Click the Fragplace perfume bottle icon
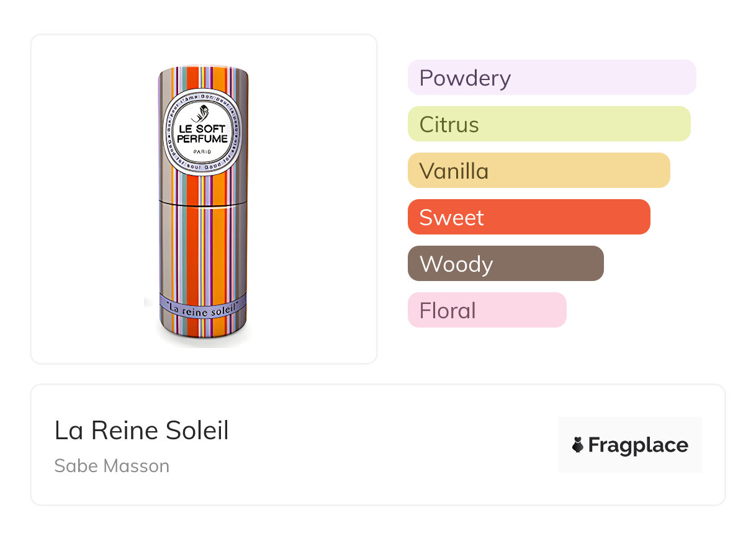 pos(578,445)
